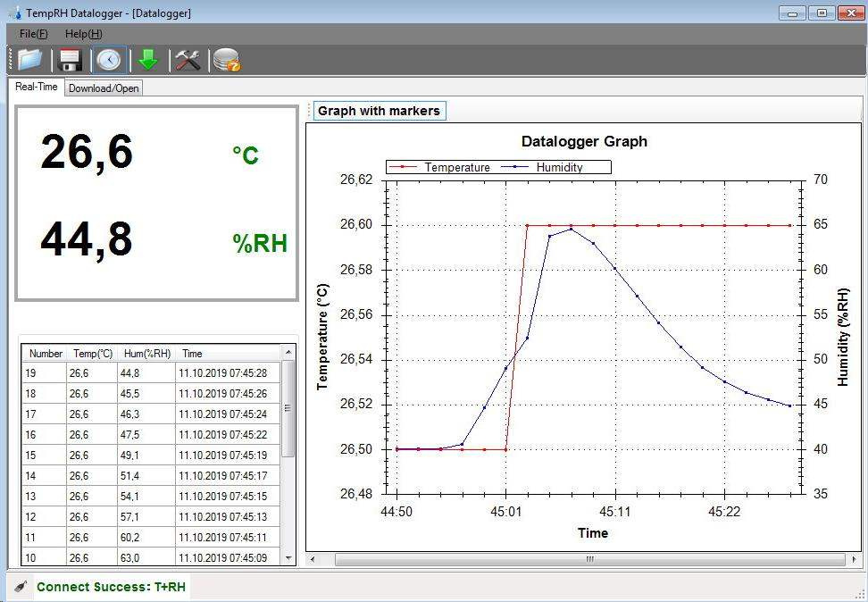Open settings via hammer and wrench icon

(x=188, y=60)
